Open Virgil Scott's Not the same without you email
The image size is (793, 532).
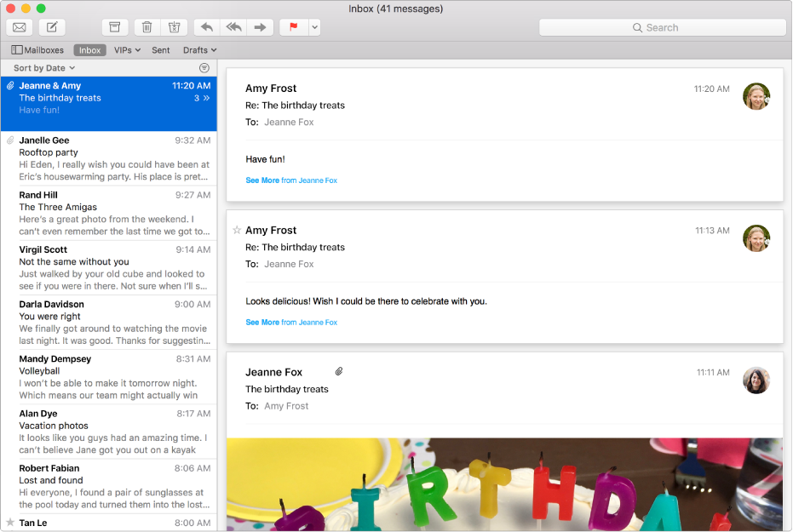click(109, 267)
